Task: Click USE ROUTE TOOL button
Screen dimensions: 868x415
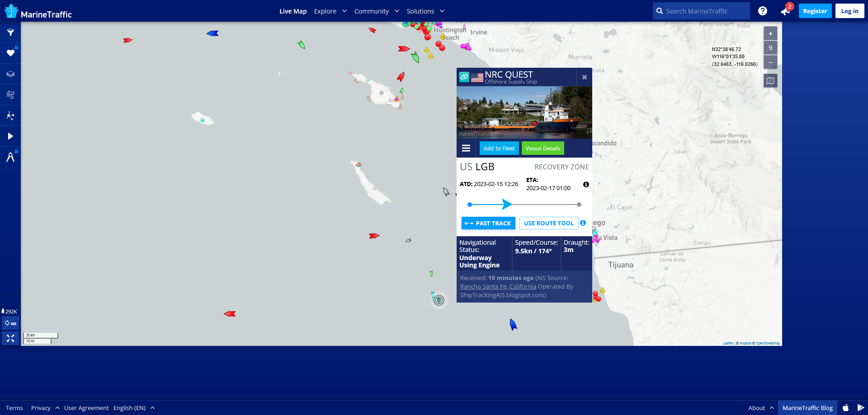Action: [x=549, y=223]
